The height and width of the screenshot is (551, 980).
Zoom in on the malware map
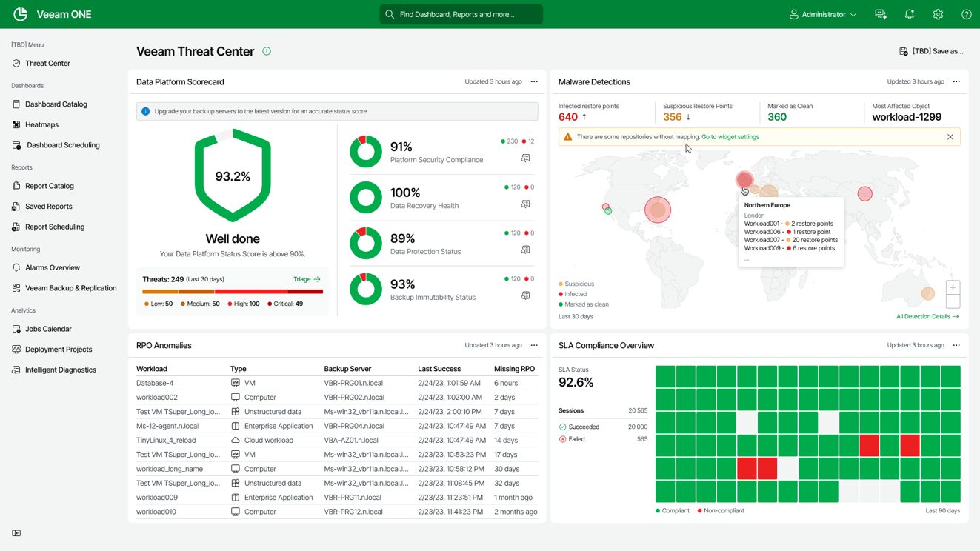point(953,287)
